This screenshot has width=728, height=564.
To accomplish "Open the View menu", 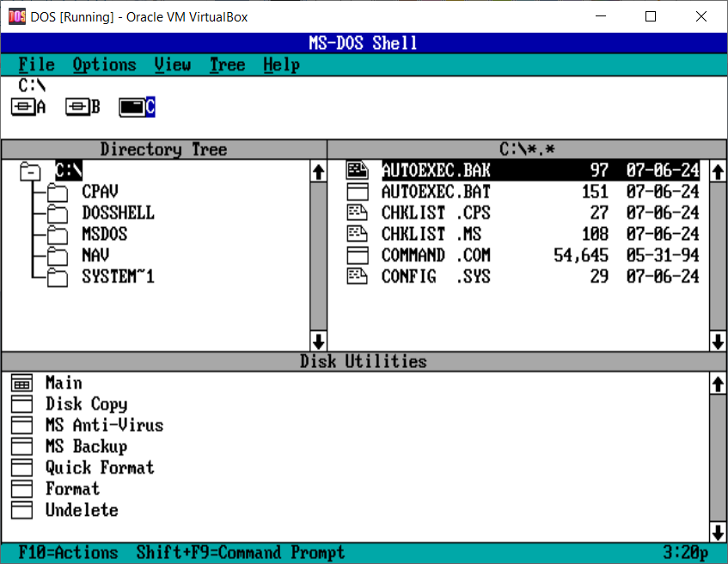I will [173, 64].
